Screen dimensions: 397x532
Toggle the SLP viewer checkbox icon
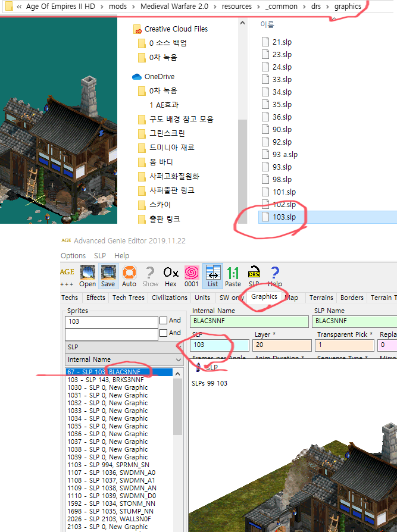click(199, 367)
